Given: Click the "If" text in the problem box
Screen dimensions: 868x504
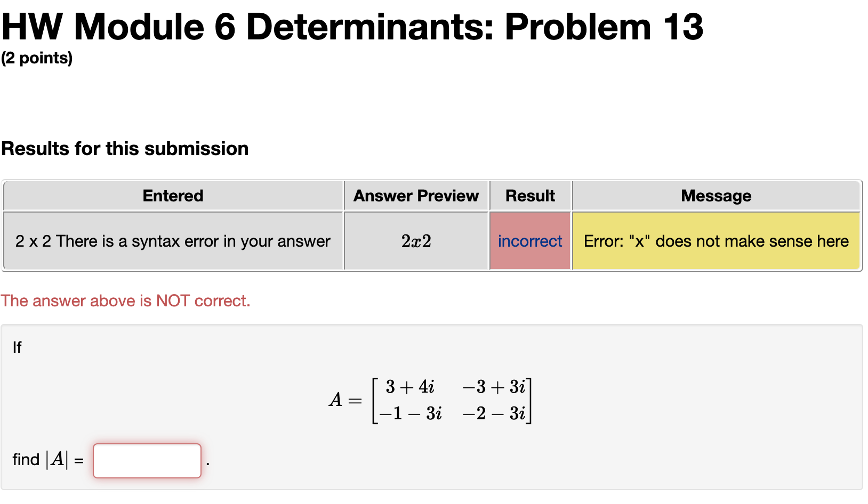Looking at the screenshot, I should click(17, 347).
